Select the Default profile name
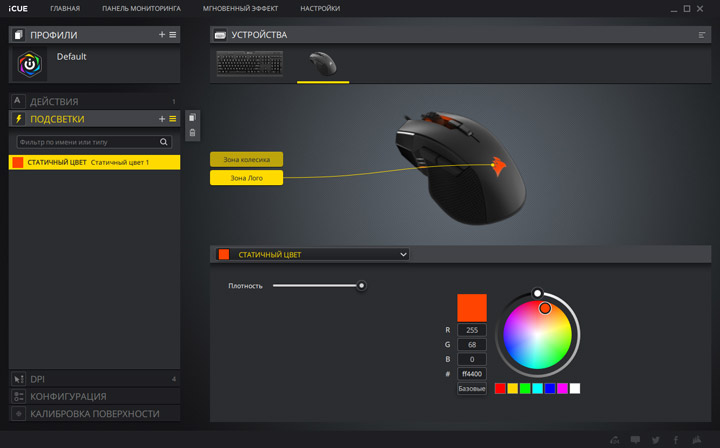The height and width of the screenshot is (448, 720). click(71, 56)
